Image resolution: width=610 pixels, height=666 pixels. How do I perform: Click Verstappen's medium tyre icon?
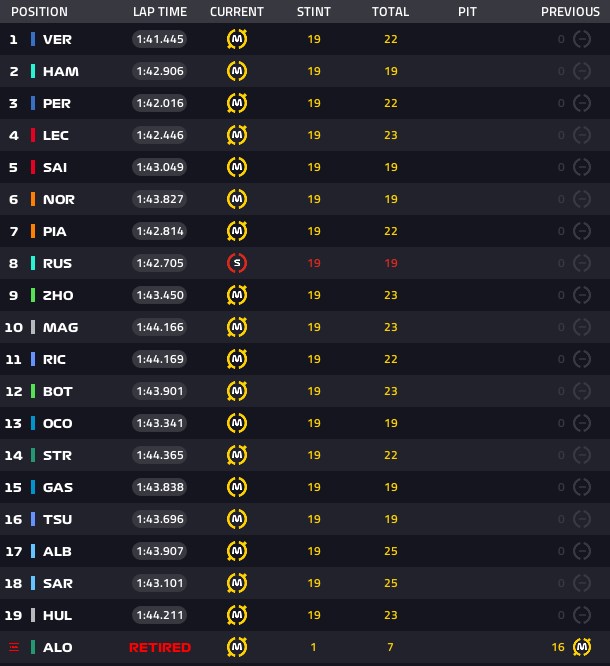click(x=237, y=39)
